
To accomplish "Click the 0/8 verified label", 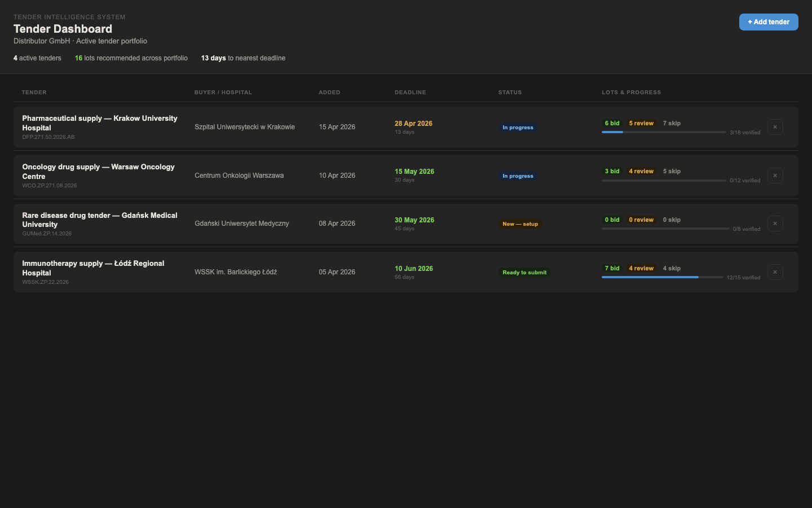I will [x=747, y=229].
